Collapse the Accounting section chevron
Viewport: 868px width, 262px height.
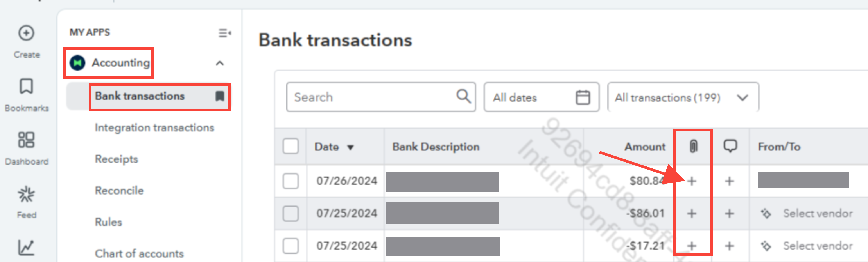(220, 63)
